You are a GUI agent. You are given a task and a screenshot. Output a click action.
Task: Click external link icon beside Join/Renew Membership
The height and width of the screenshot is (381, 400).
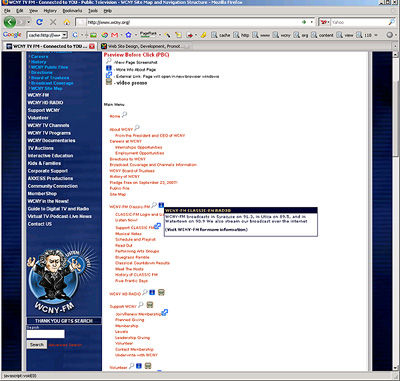click(165, 313)
